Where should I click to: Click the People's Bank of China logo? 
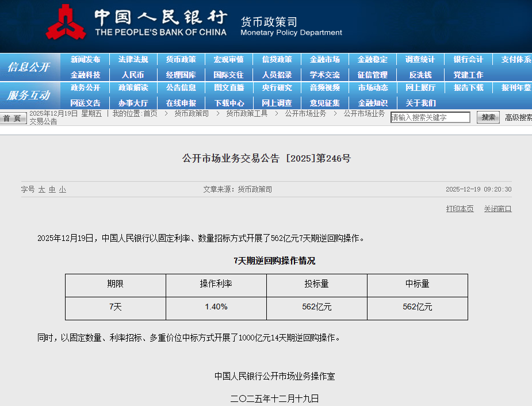click(66, 23)
